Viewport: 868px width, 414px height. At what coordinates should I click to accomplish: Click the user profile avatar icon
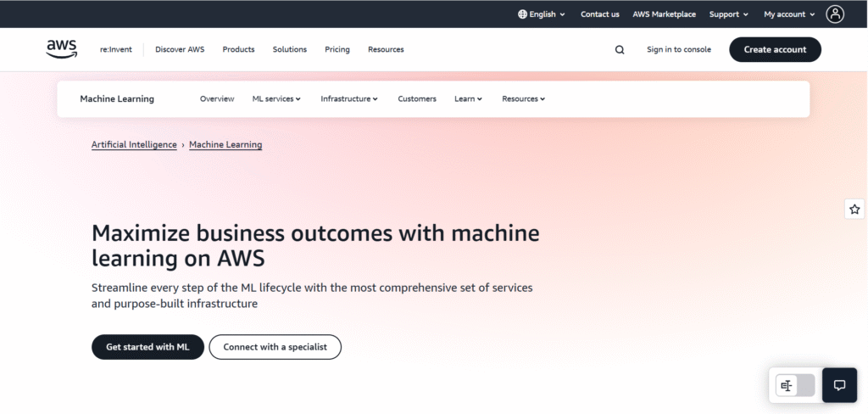pyautogui.click(x=836, y=14)
